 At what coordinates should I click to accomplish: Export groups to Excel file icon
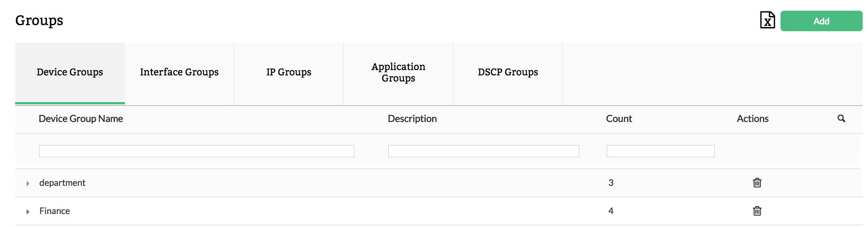pyautogui.click(x=767, y=21)
